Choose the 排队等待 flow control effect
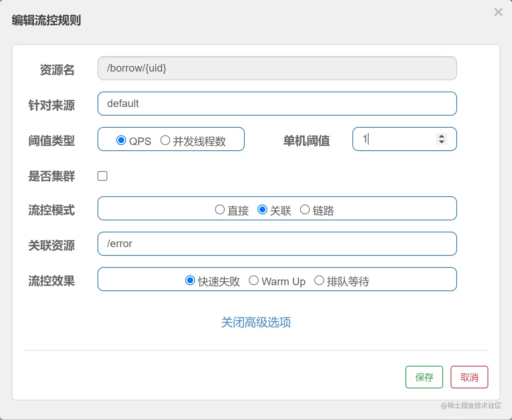Screen dimensions: 512x420 (319, 281)
